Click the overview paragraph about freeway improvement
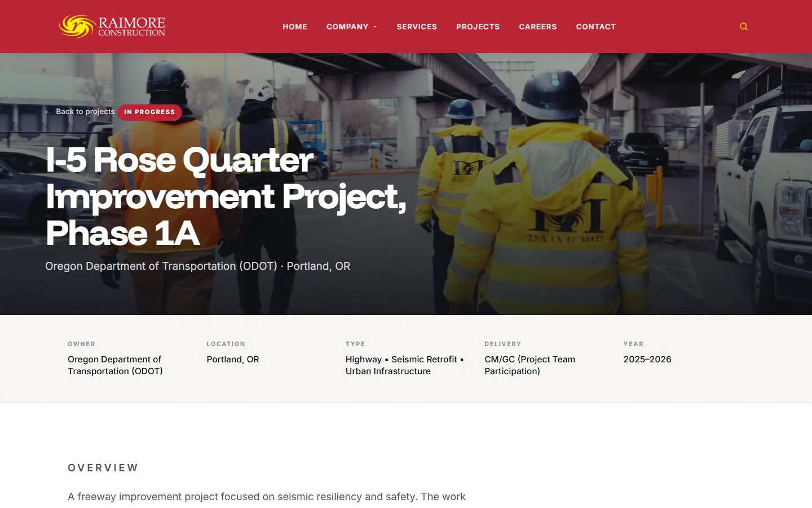The height and width of the screenshot is (508, 812). pyautogui.click(x=267, y=497)
